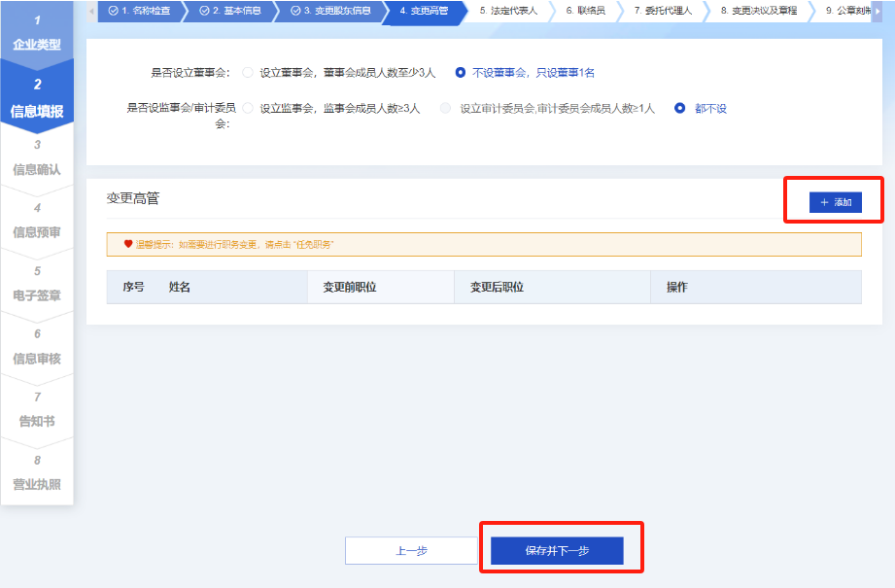Choose 都不设 radio option
The width and height of the screenshot is (895, 588).
pyautogui.click(x=680, y=109)
